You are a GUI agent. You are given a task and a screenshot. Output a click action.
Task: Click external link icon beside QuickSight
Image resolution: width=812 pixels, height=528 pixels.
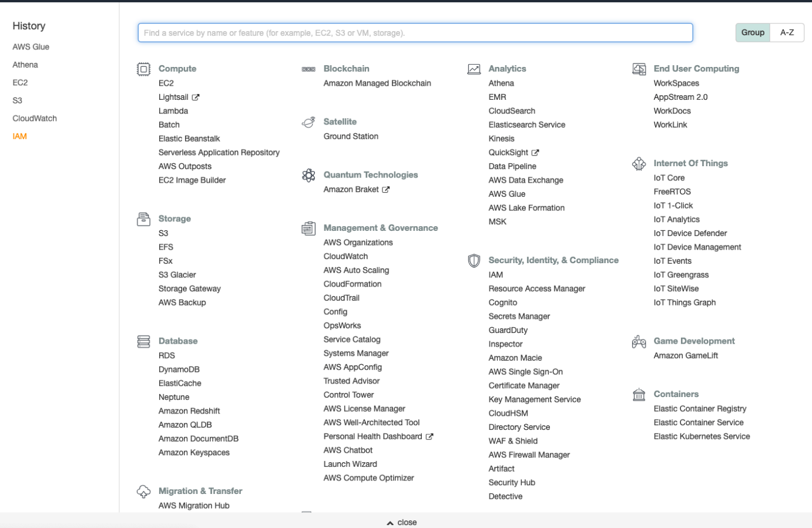tap(535, 153)
